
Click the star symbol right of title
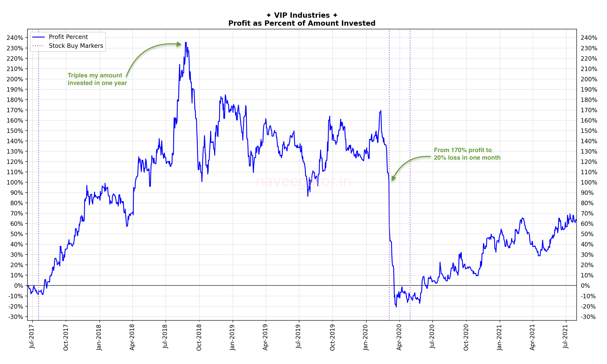pyautogui.click(x=335, y=15)
